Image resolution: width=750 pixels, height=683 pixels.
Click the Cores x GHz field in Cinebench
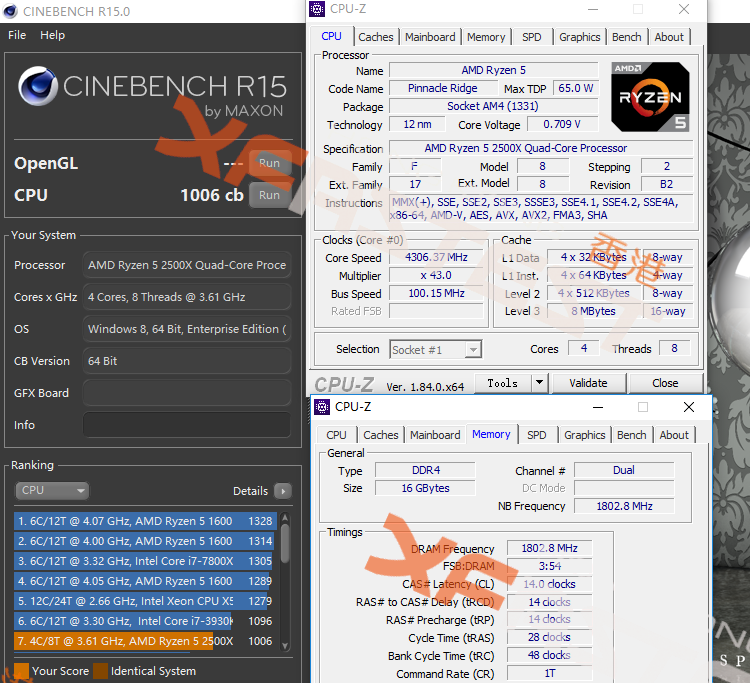click(187, 297)
